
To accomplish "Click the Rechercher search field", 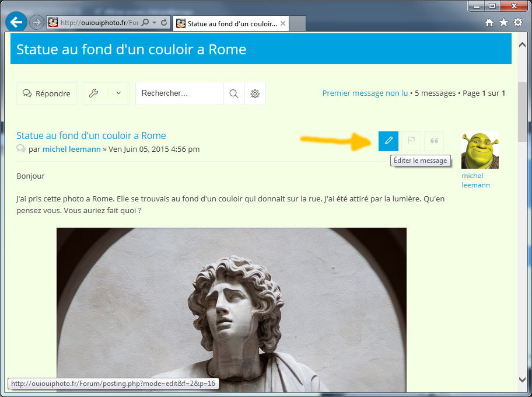I will tap(180, 93).
